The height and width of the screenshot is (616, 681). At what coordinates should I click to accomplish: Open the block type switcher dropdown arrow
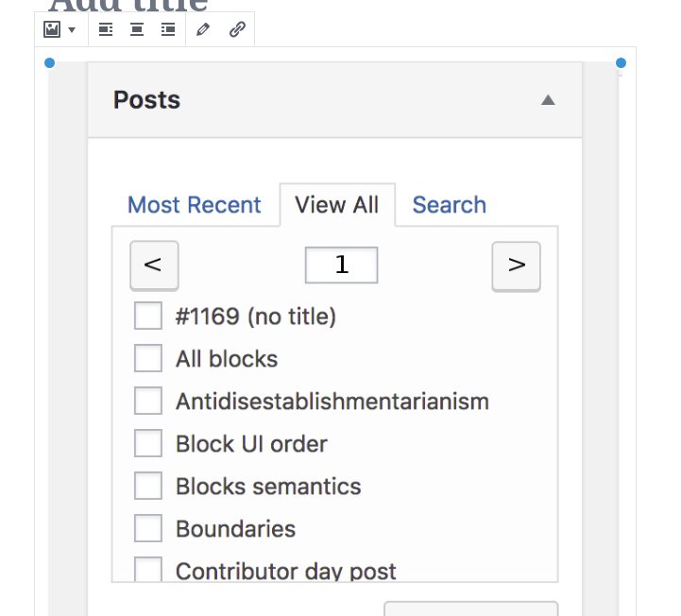tap(72, 30)
